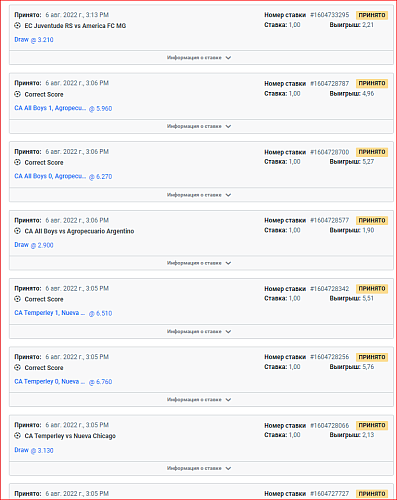Open bet information chevron for bet #1604728577
The height and width of the screenshot is (500, 397).
[x=228, y=263]
